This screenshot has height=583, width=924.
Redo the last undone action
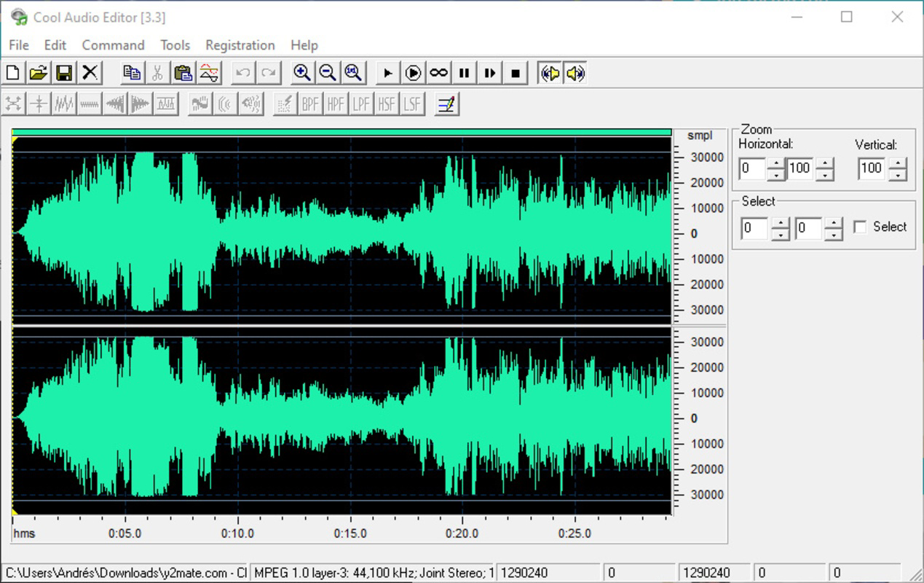coord(269,73)
